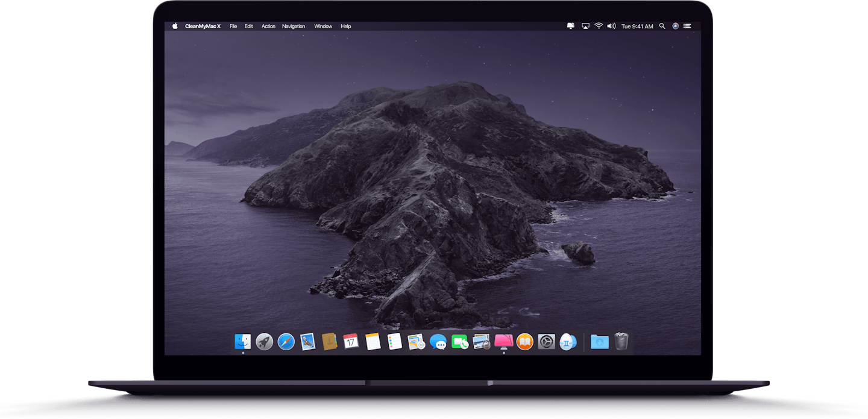868x419 pixels.
Task: Open Notes from the Dock
Action: tap(373, 342)
